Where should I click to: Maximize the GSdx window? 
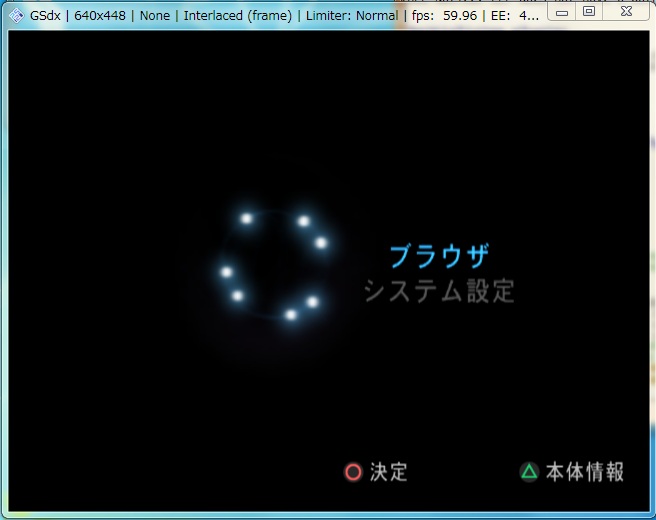pyautogui.click(x=589, y=12)
